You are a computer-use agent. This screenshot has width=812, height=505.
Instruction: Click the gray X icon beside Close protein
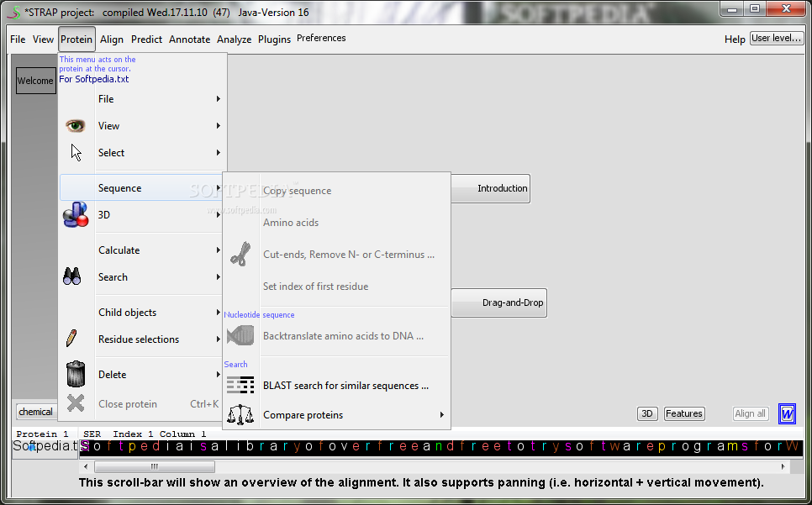[76, 403]
